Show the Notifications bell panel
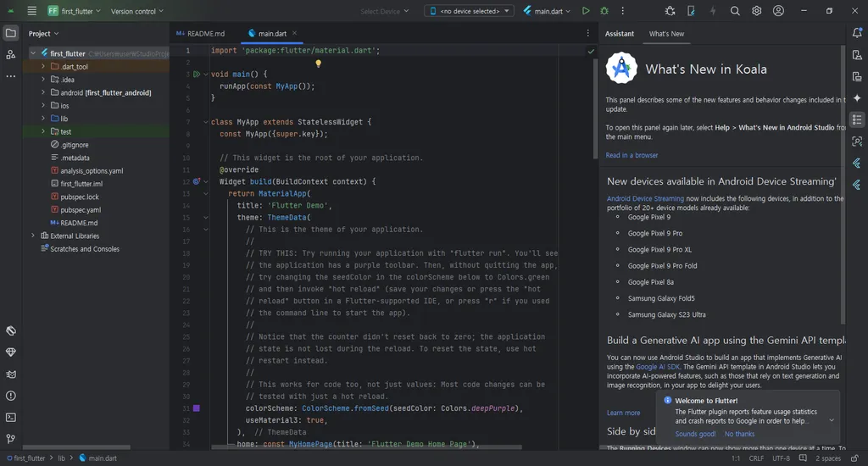 pyautogui.click(x=857, y=33)
